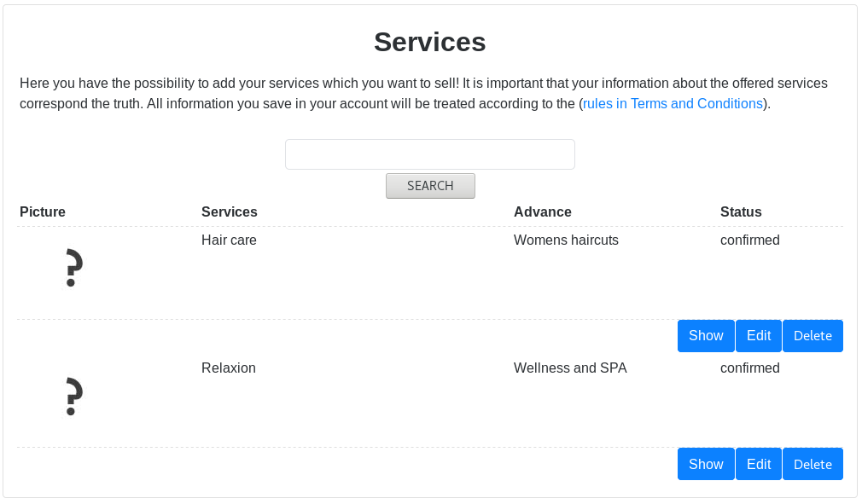Edit the Hair care service
This screenshot has width=862, height=504.
[x=759, y=336]
